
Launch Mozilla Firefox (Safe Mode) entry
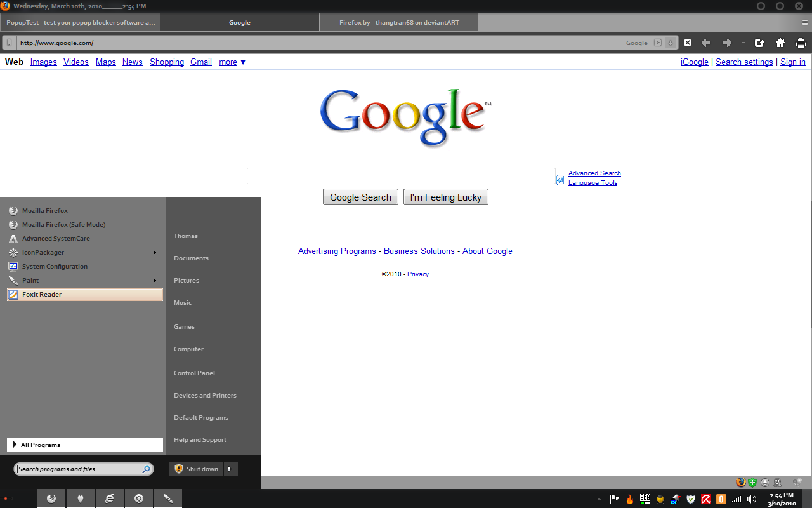point(84,224)
